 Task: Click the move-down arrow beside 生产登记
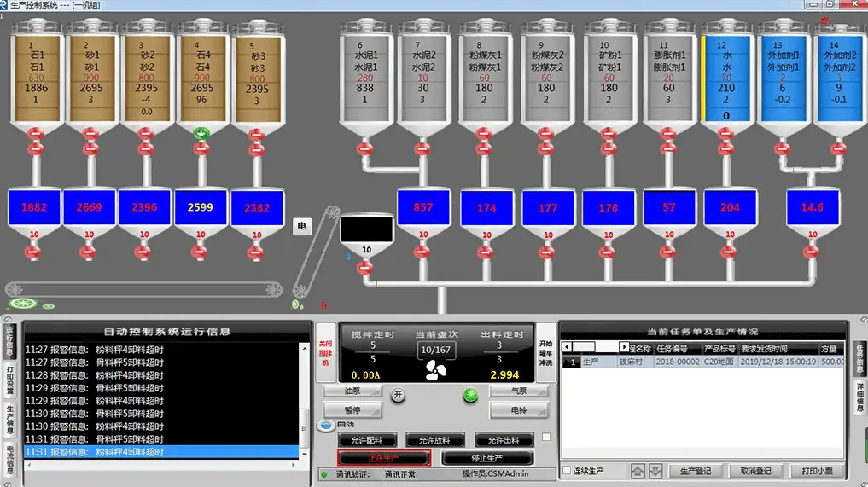point(655,471)
